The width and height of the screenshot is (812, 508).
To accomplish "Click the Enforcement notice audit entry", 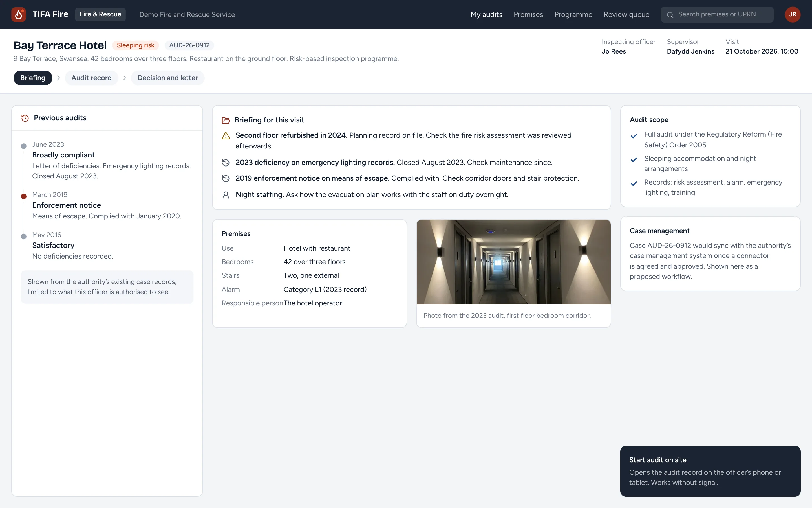I will click(67, 205).
